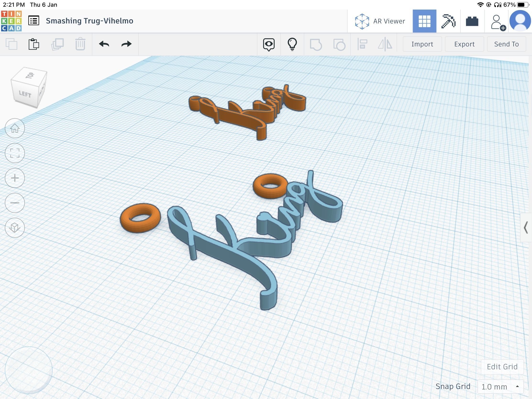Switch to 3D design grid view
This screenshot has height=399, width=532.
pos(425,21)
